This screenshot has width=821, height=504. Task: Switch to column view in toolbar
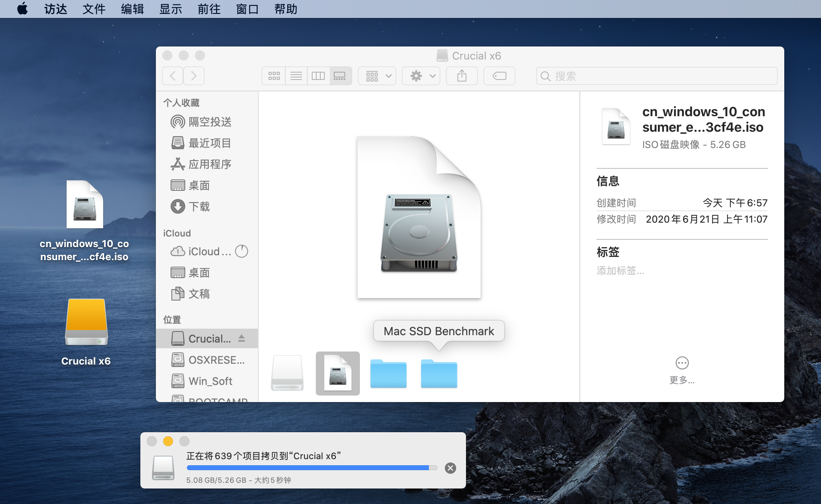pos(318,76)
